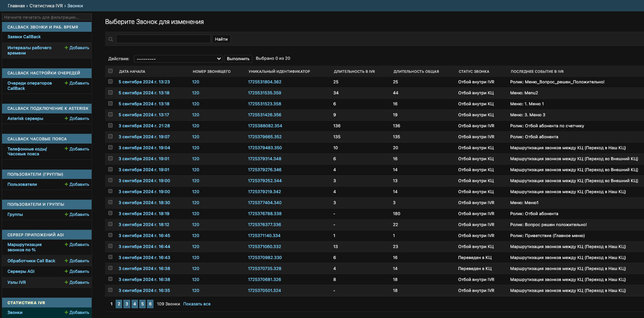The height and width of the screenshot is (318, 644).
Task: Sort by Дата начала column header
Action: coord(132,72)
